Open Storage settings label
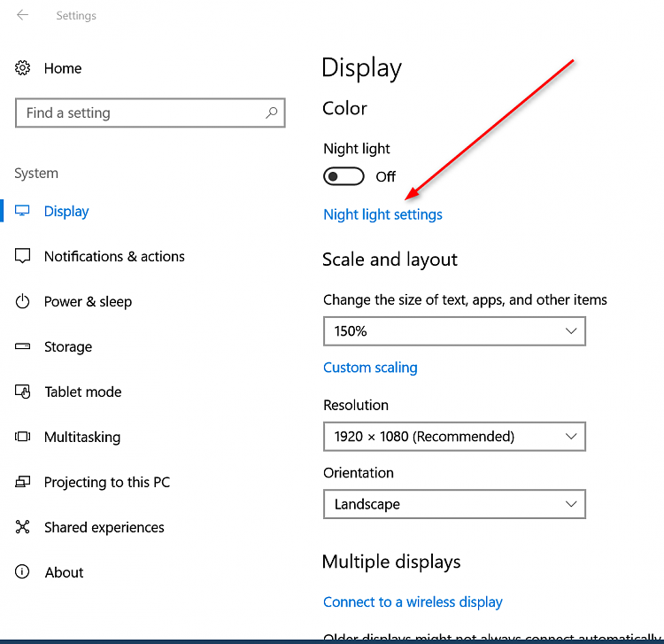Viewport: 664px width, 644px height. tap(68, 346)
